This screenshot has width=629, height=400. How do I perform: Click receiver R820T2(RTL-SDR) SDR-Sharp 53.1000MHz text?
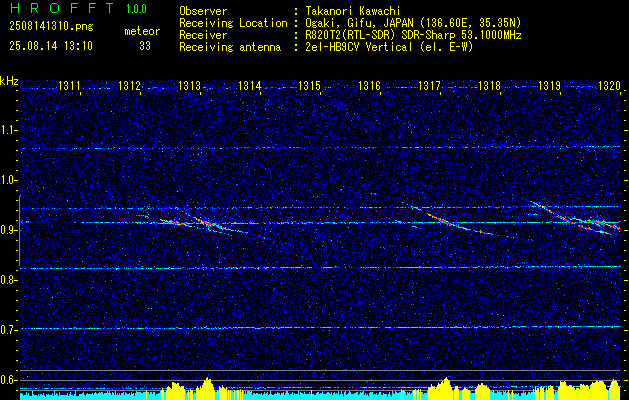413,35
